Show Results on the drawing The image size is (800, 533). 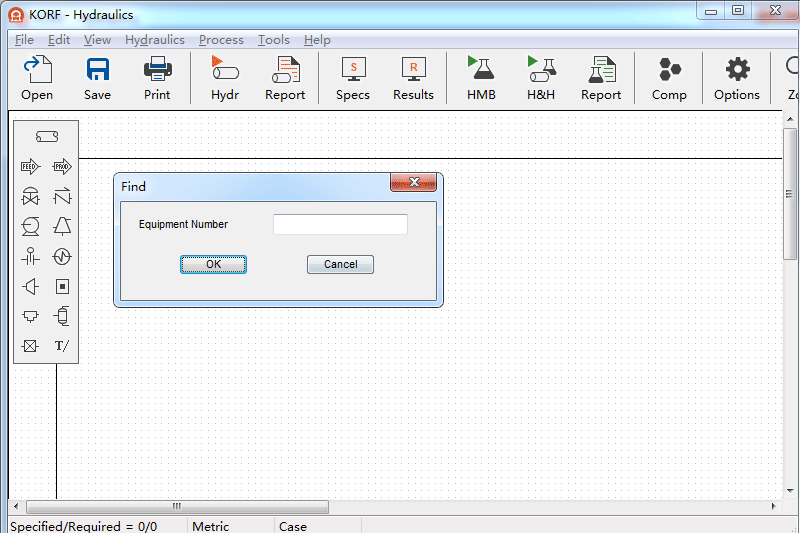(x=413, y=78)
